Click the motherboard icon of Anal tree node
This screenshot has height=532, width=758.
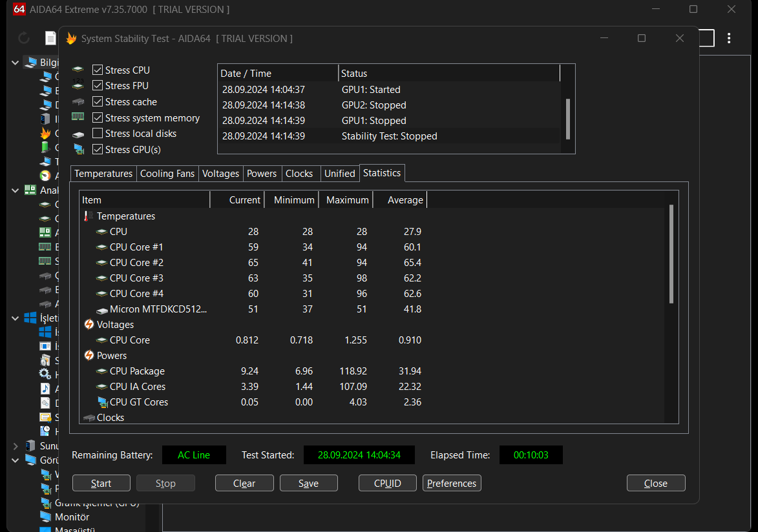click(30, 190)
